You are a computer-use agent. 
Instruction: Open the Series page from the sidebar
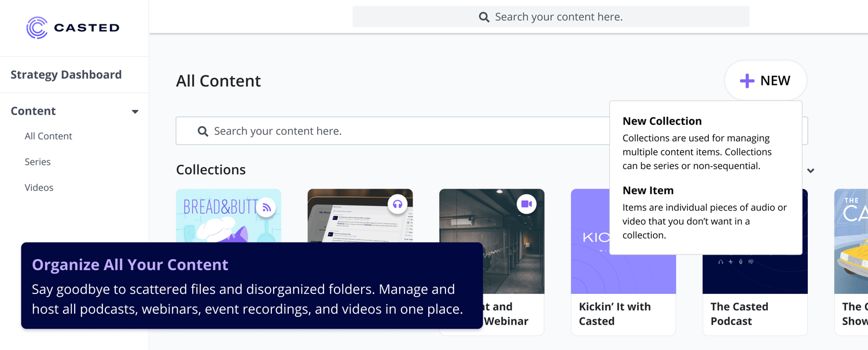click(x=38, y=161)
